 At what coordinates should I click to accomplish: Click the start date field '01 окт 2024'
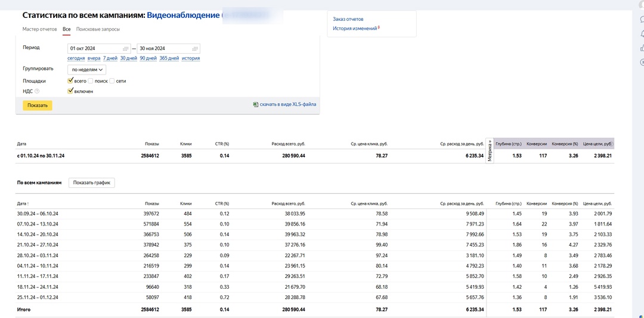point(99,48)
